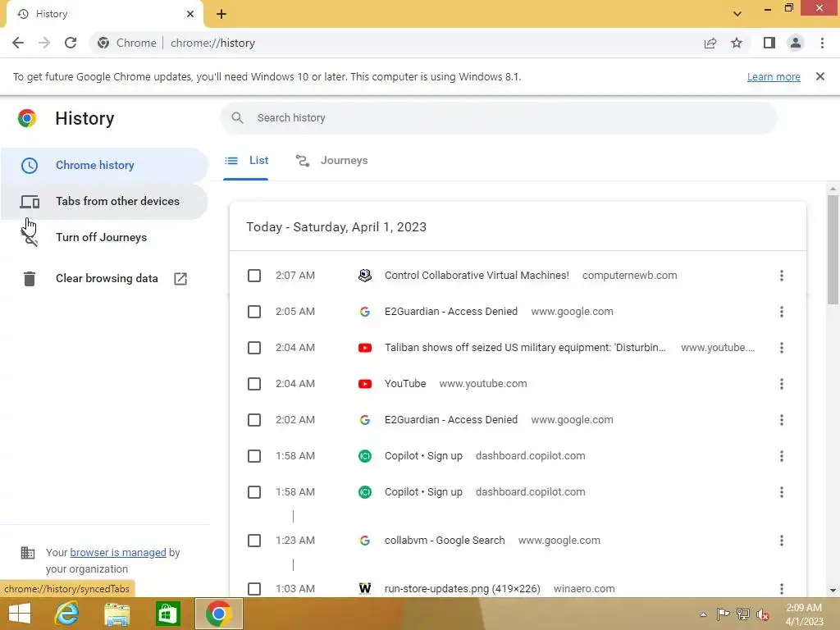
Task: Open Tabs from other devices
Action: pyautogui.click(x=104, y=202)
